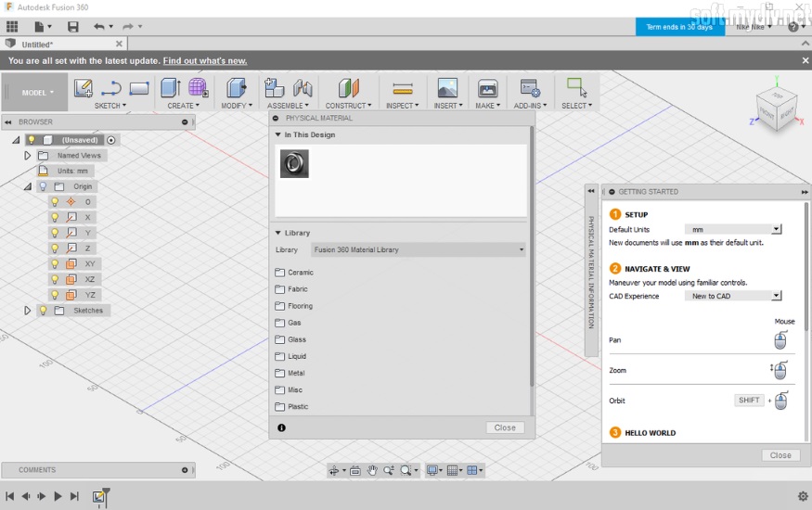This screenshot has width=812, height=510.
Task: Click the Insert image icon in toolbar
Action: pyautogui.click(x=447, y=88)
